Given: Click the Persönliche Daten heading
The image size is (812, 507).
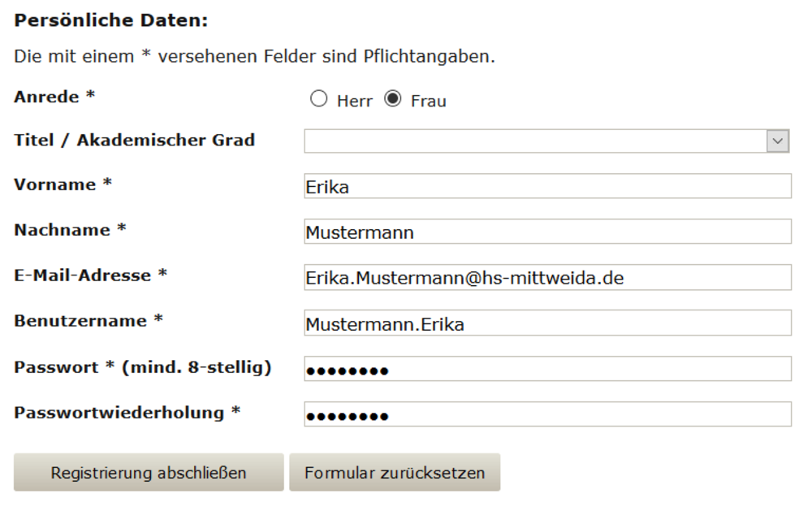Looking at the screenshot, I should (110, 20).
